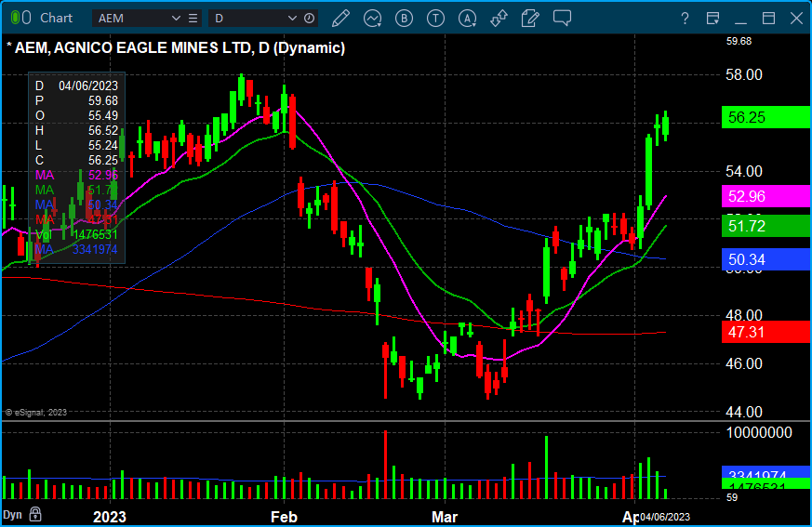812x527 pixels.
Task: Click the dark green 51.72 MA label
Action: [765, 226]
